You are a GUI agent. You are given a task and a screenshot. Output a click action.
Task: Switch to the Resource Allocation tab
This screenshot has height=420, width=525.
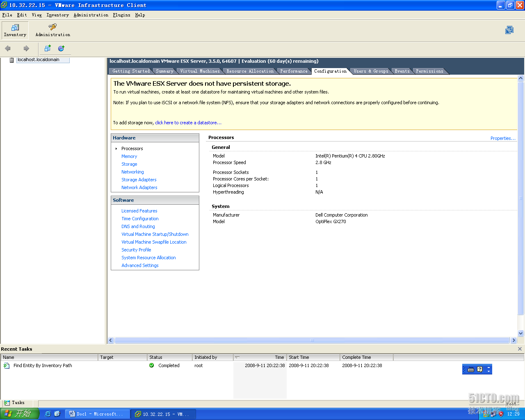(250, 71)
